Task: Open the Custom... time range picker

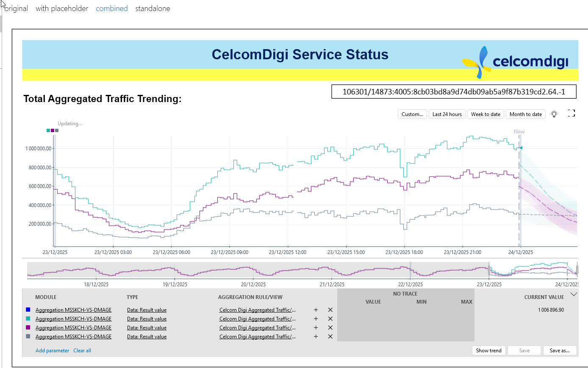Action: point(412,114)
